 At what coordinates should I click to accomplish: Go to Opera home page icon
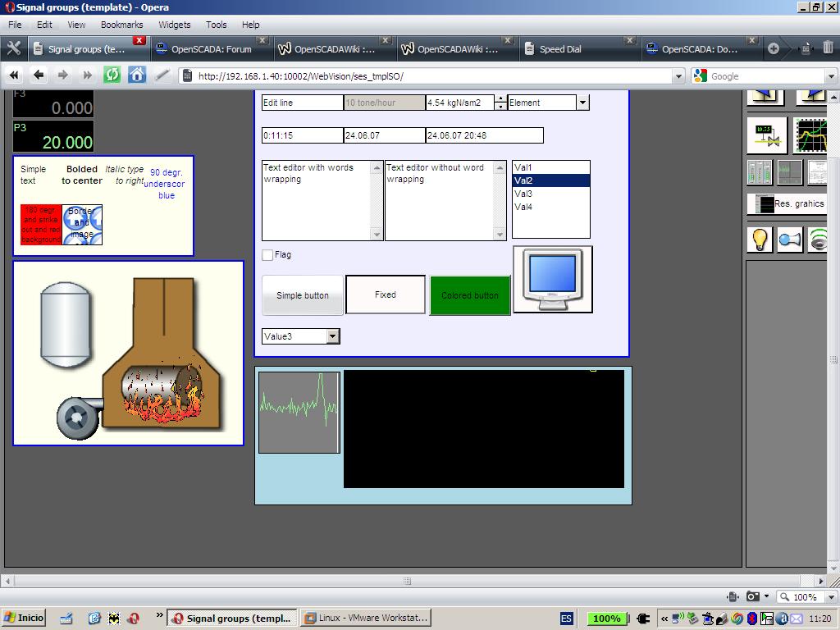(x=137, y=75)
